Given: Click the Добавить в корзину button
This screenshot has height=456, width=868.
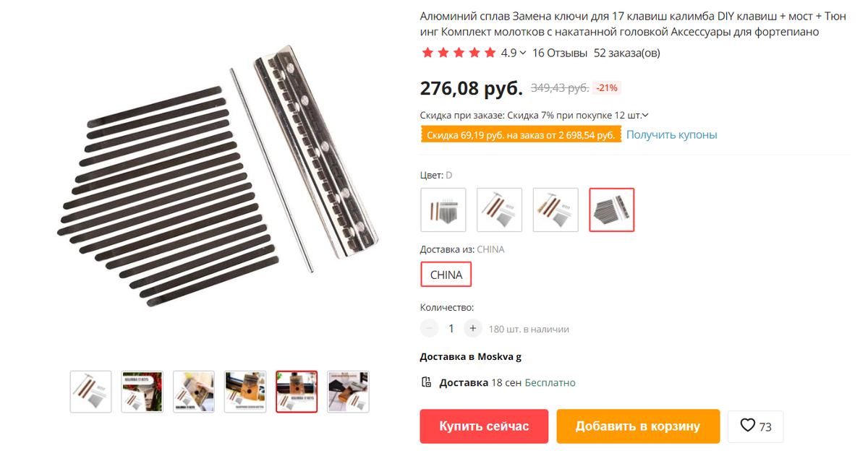Looking at the screenshot, I should (x=638, y=426).
